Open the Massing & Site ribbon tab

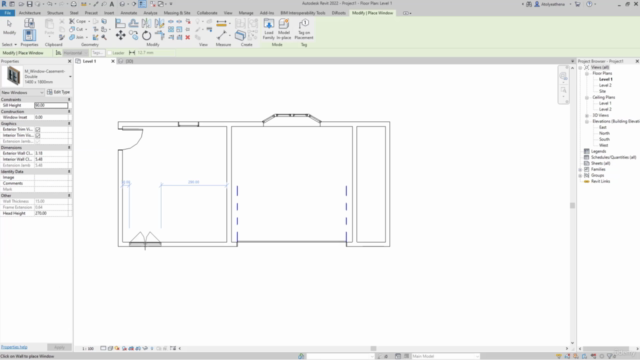point(177,13)
